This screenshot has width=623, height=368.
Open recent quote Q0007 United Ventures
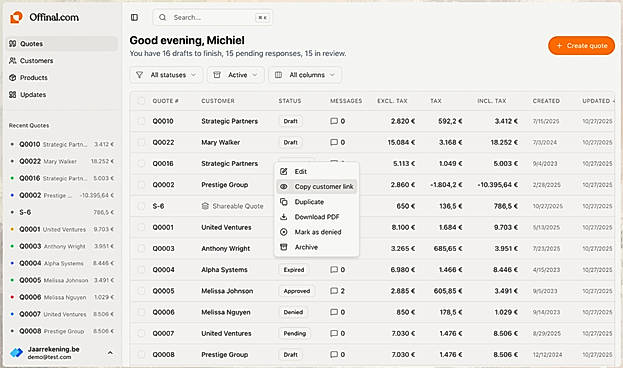point(62,314)
